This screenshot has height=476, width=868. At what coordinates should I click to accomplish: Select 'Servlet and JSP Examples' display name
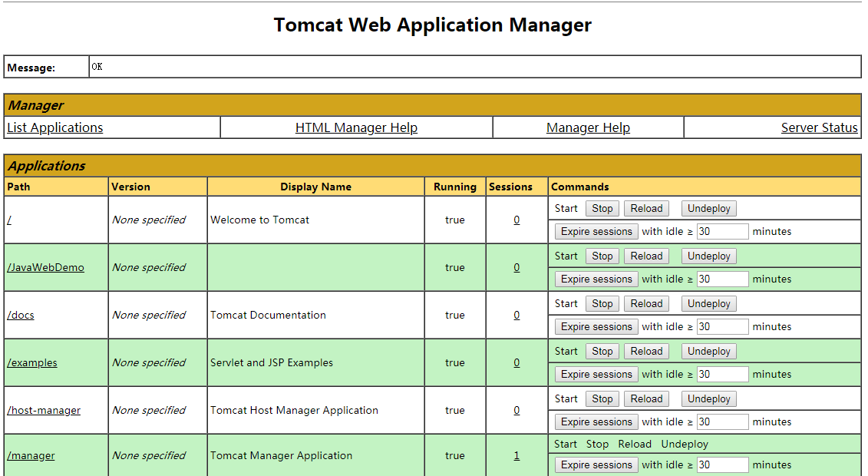pos(272,362)
